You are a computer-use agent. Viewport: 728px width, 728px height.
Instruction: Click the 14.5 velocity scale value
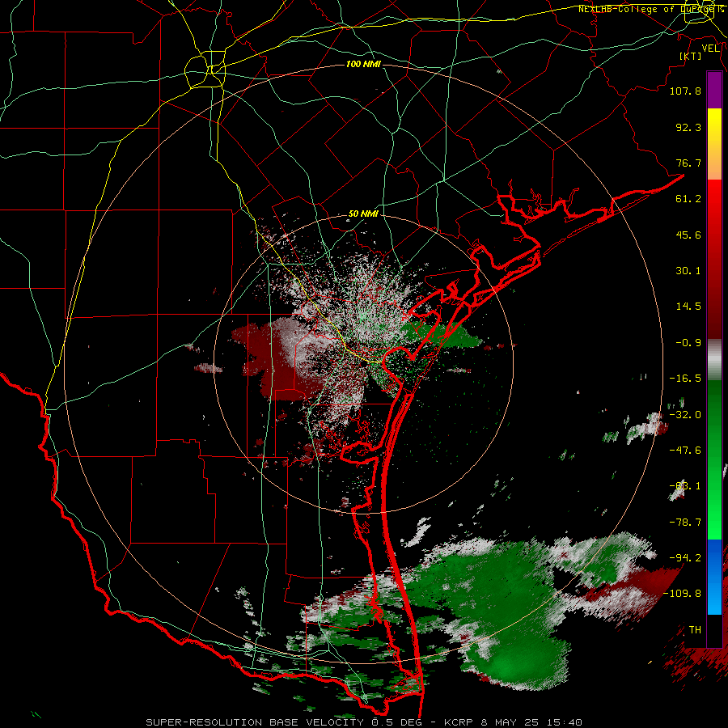pyautogui.click(x=688, y=307)
